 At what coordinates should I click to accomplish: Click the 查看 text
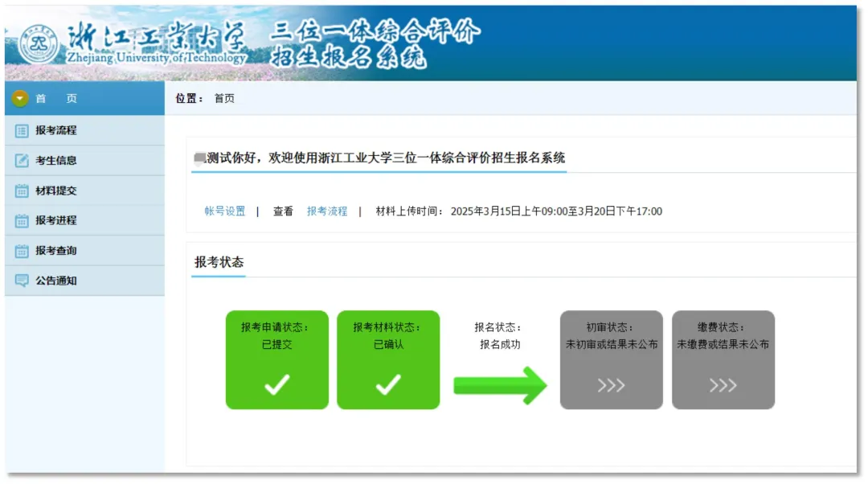click(x=283, y=211)
